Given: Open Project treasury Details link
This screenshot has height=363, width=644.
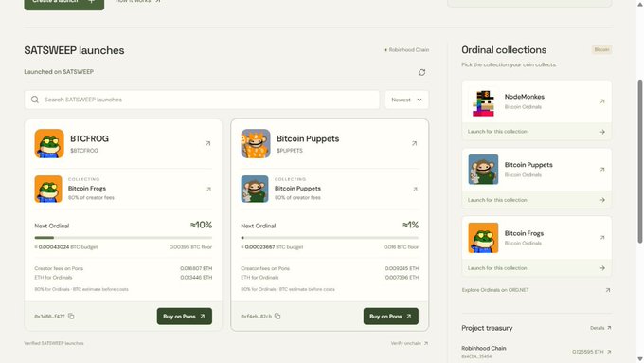Looking at the screenshot, I should coord(600,328).
